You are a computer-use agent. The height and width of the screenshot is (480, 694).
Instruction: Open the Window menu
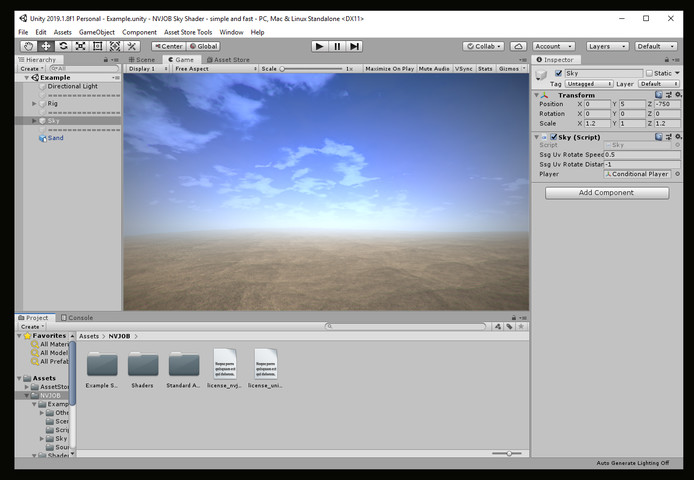(x=231, y=32)
